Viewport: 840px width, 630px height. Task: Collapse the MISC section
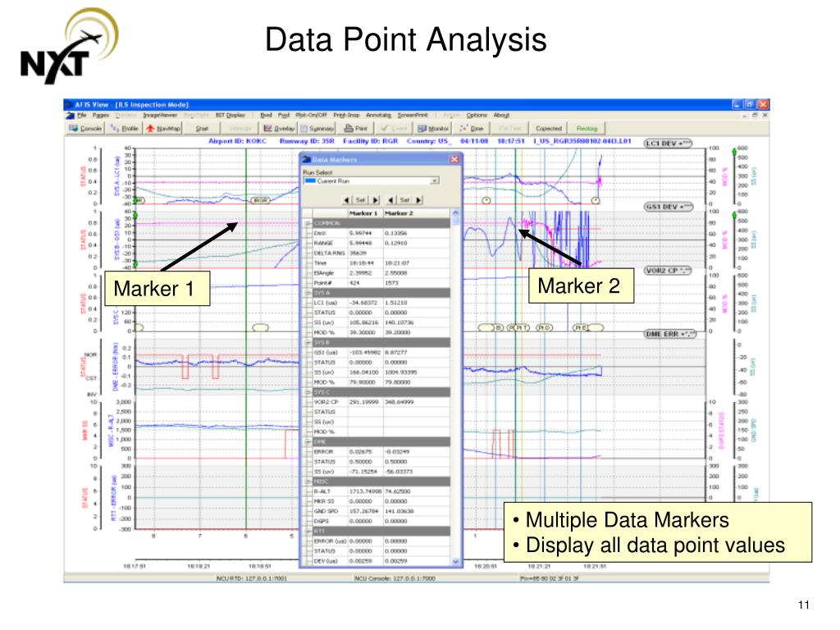click(x=308, y=482)
